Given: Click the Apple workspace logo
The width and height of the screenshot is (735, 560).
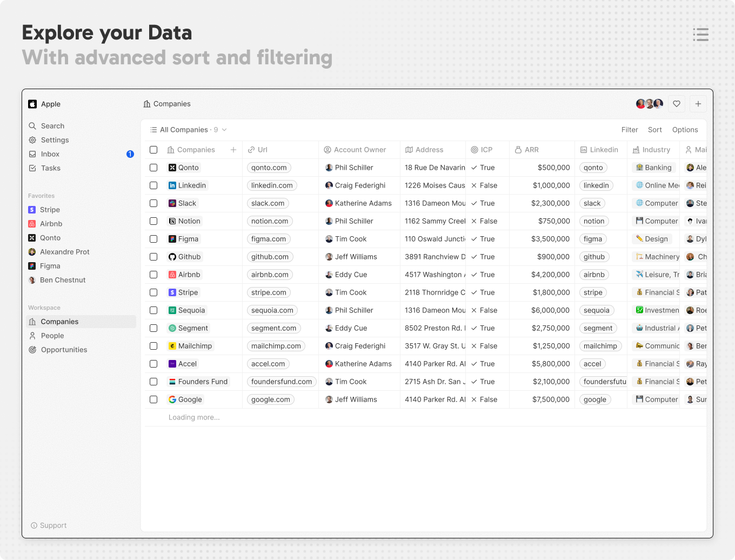Looking at the screenshot, I should click(32, 104).
